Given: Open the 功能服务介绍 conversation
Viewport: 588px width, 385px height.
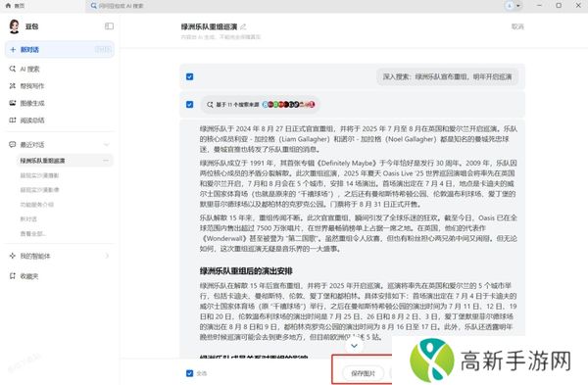Looking at the screenshot, I should 37,205.
